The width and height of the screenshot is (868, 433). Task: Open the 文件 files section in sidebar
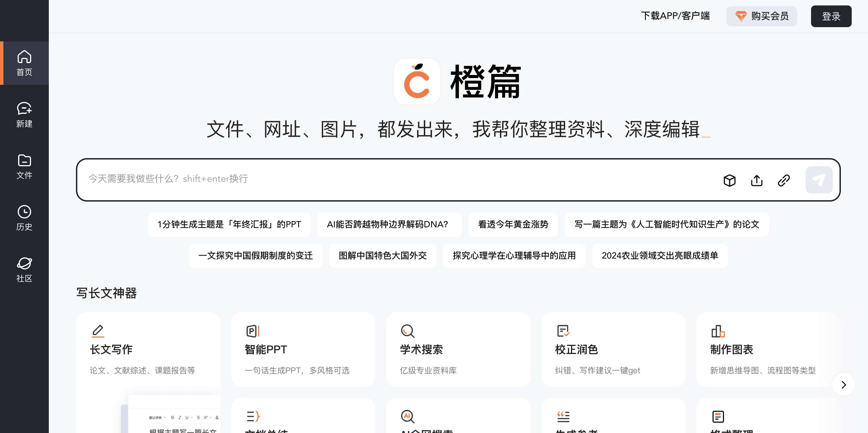click(x=24, y=166)
